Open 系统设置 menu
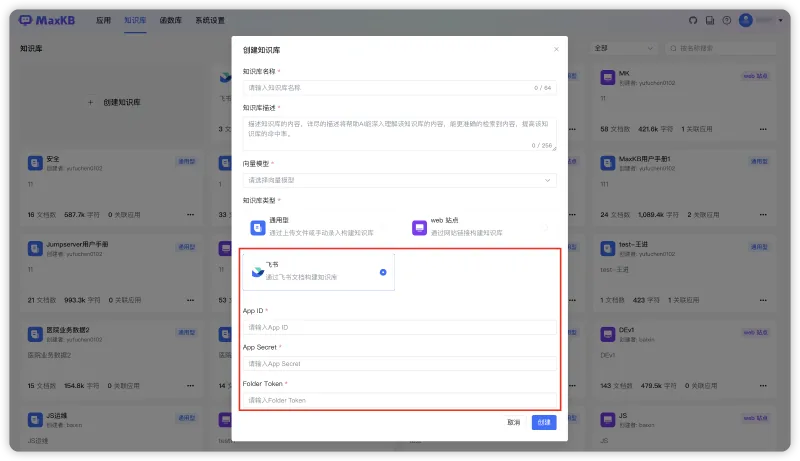800x461 pixels. click(210, 20)
